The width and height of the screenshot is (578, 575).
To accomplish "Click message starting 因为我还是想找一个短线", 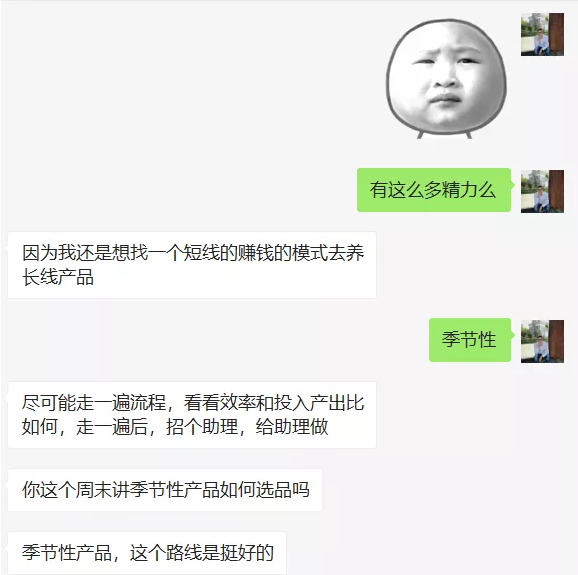I will pyautogui.click(x=192, y=265).
